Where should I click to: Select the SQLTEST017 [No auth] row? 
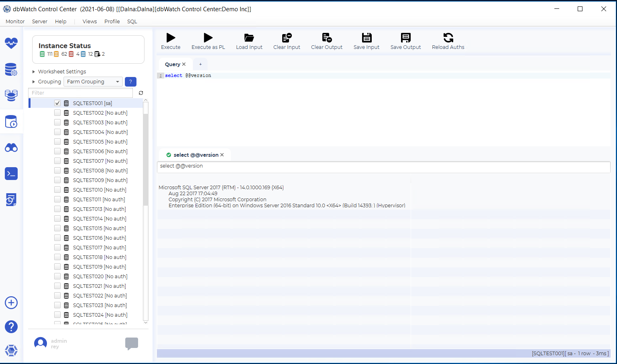click(x=86, y=247)
